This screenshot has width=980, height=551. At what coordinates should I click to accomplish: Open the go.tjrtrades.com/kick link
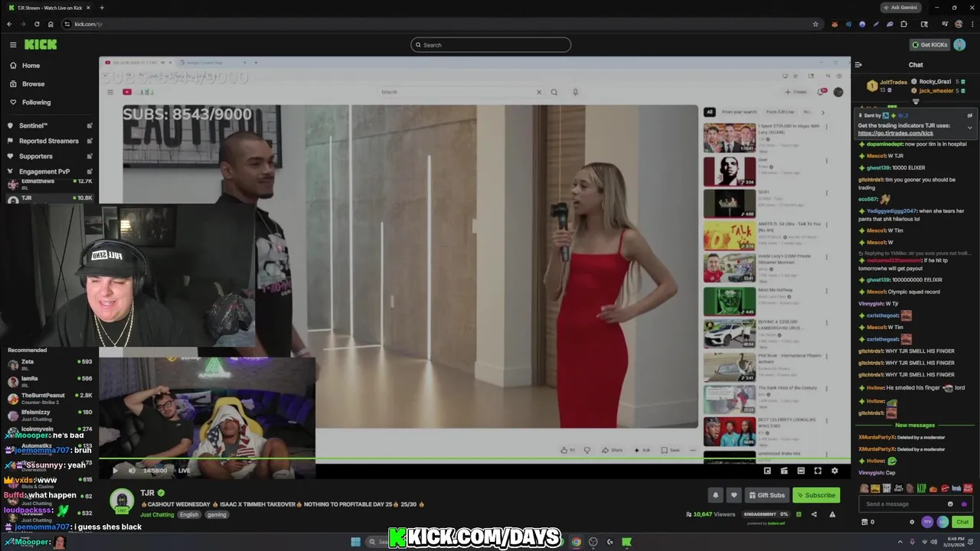tap(896, 133)
